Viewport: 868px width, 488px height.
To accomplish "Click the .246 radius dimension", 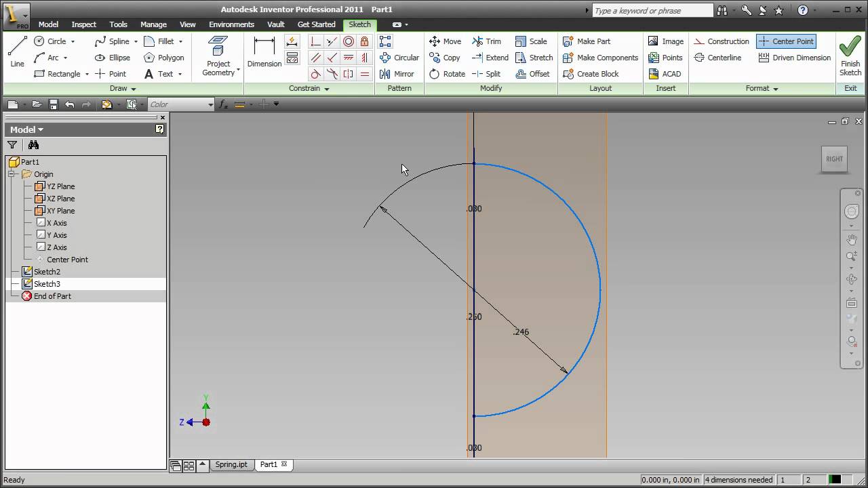I will [521, 332].
